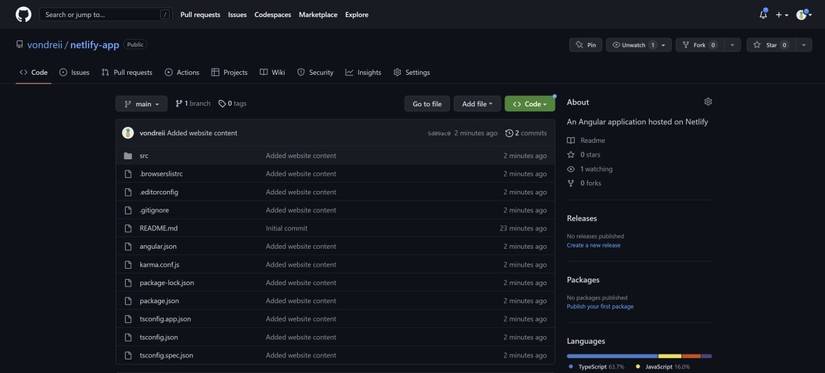Click Create a new release

pyautogui.click(x=593, y=245)
